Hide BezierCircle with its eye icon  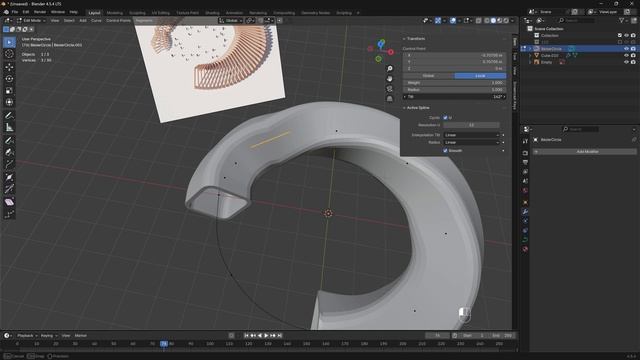[626, 49]
